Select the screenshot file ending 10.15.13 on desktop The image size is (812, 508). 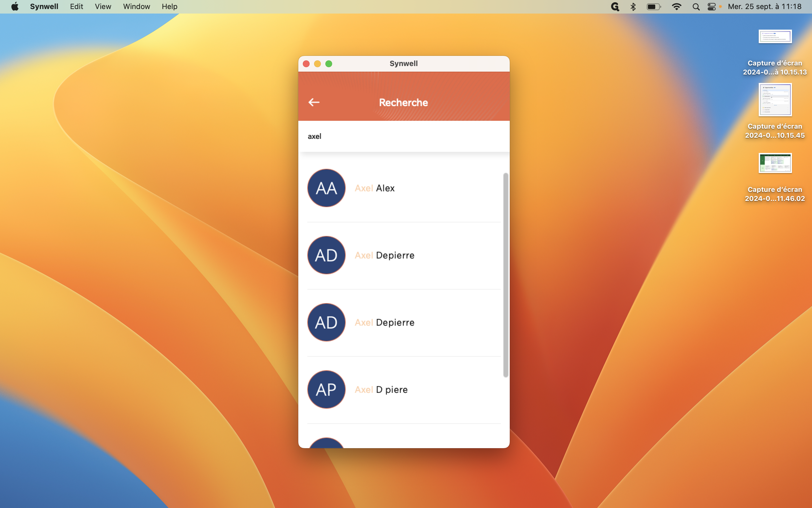pos(775,52)
